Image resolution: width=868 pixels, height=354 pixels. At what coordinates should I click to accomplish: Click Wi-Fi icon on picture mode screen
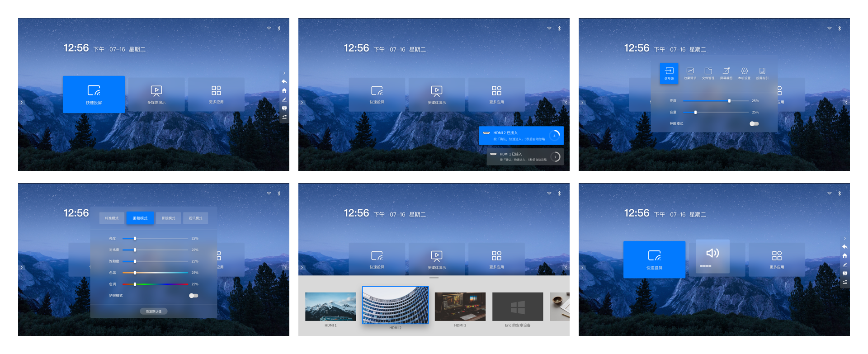point(269,193)
